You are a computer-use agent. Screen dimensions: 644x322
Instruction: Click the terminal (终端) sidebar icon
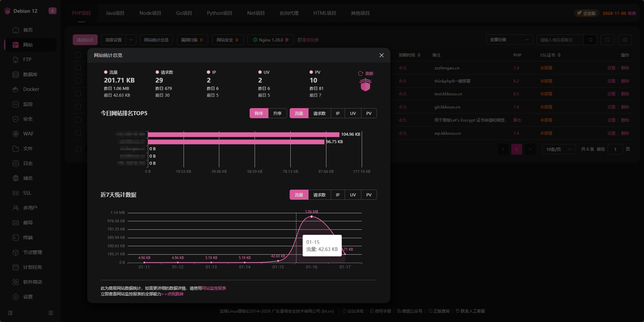click(x=15, y=237)
